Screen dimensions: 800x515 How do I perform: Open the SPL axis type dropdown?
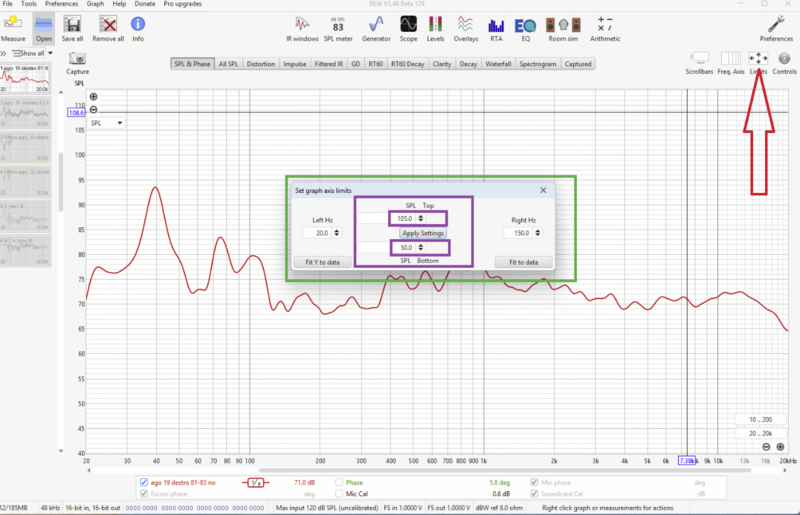tap(107, 123)
